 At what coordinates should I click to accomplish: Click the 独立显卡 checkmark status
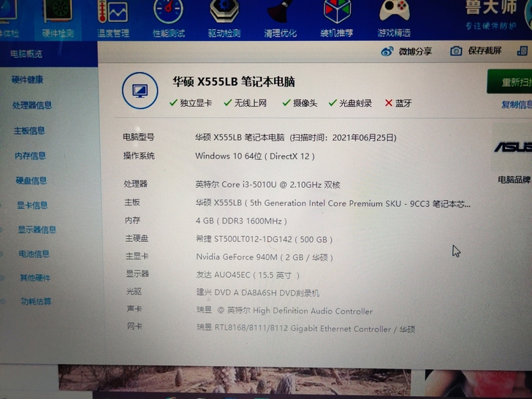(x=191, y=103)
